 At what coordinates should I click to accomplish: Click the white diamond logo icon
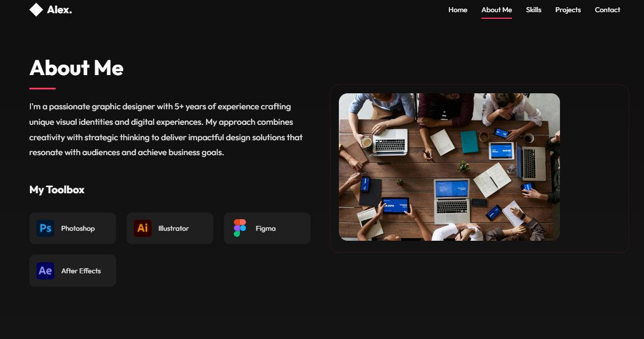[x=36, y=10]
